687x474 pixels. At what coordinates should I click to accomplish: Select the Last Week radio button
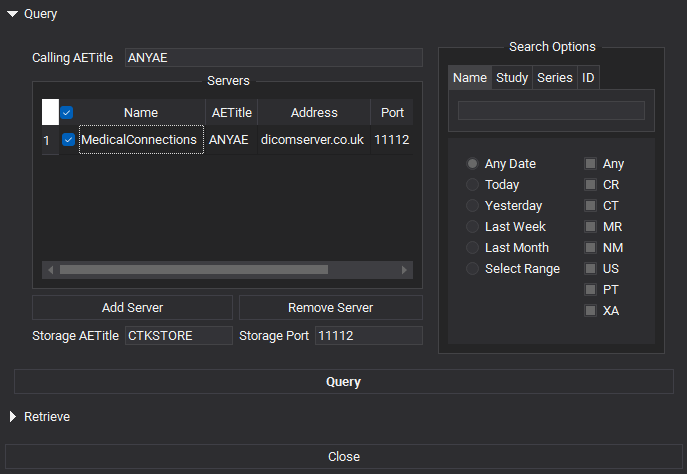472,226
